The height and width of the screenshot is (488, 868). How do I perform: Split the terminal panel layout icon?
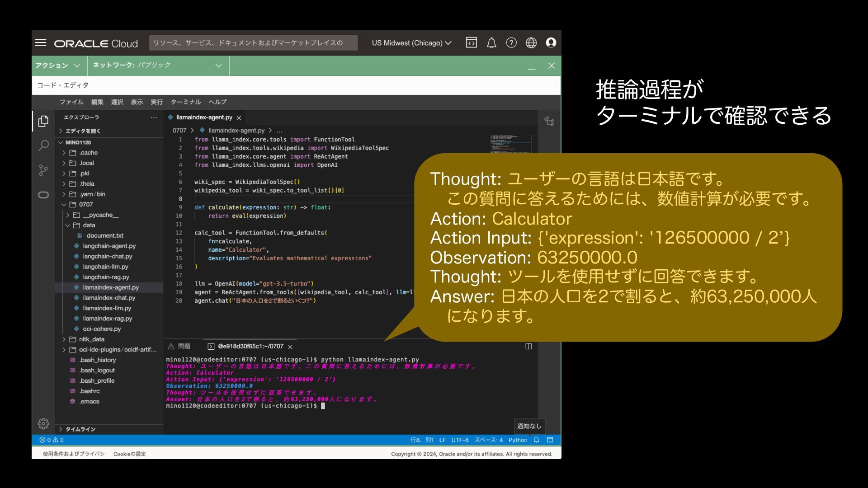point(528,347)
